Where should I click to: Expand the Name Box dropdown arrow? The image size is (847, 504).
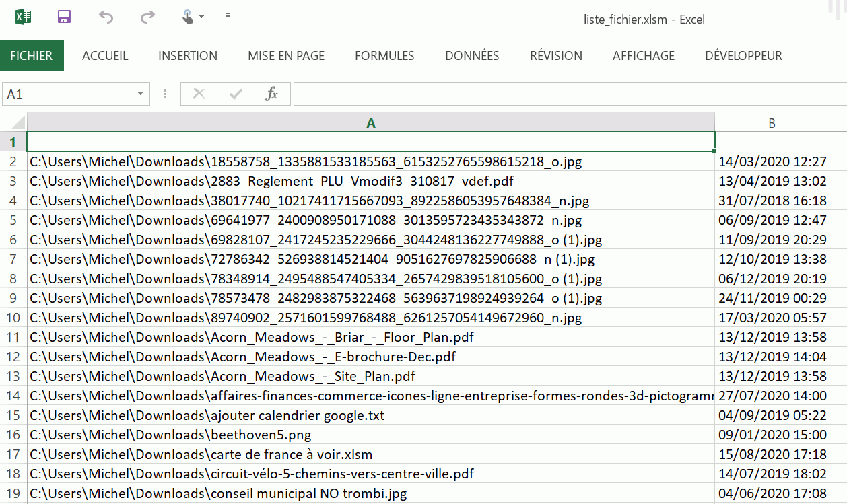coord(141,94)
